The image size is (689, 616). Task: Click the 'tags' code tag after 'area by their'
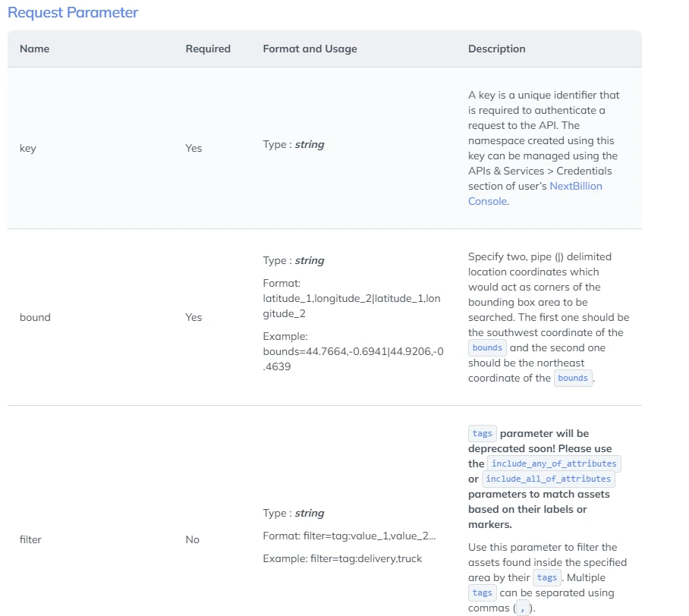[546, 577]
